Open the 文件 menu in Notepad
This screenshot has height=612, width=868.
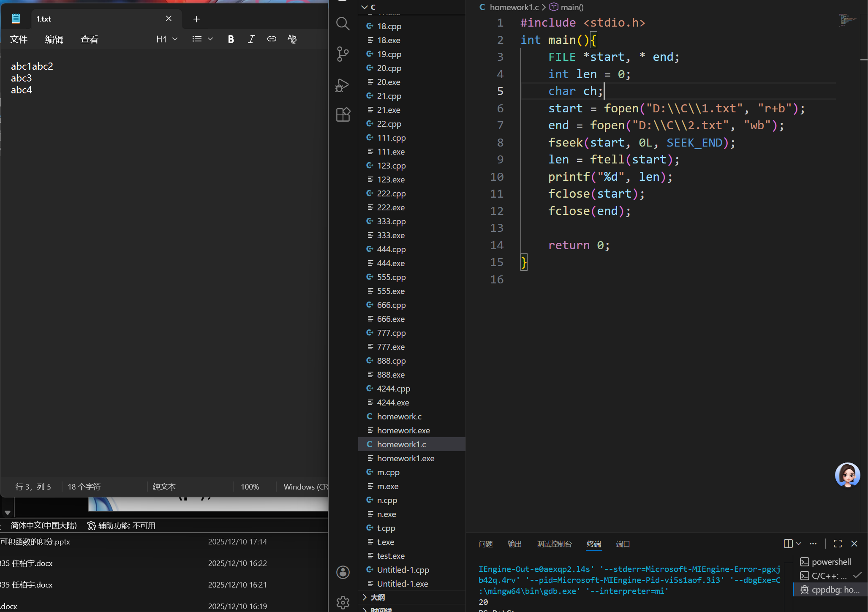19,39
